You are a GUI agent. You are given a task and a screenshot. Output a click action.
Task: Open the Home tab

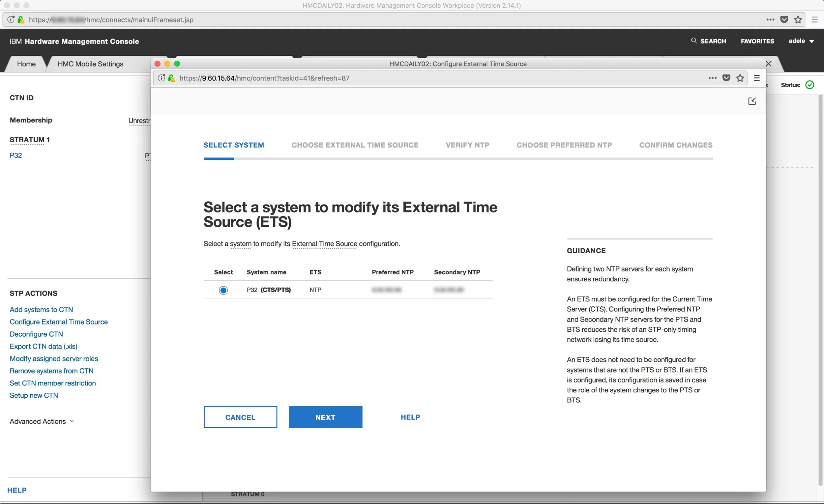[26, 64]
